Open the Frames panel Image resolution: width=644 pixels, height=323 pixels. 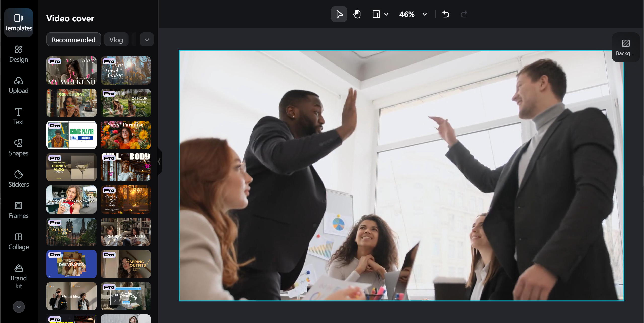click(19, 210)
